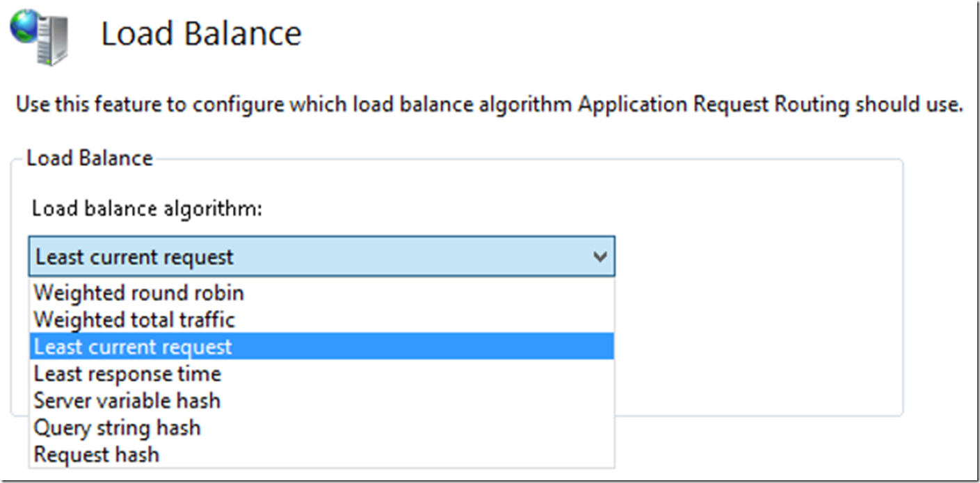The image size is (980, 483).
Task: Pick highlighted Least current request list entry
Action: (133, 347)
